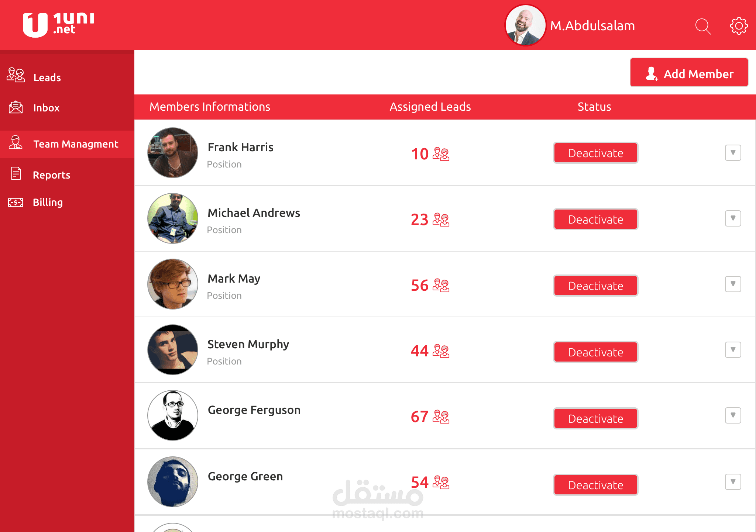756x532 pixels.
Task: Click the leads icon next to Frank Harris's 10
Action: [x=441, y=154]
